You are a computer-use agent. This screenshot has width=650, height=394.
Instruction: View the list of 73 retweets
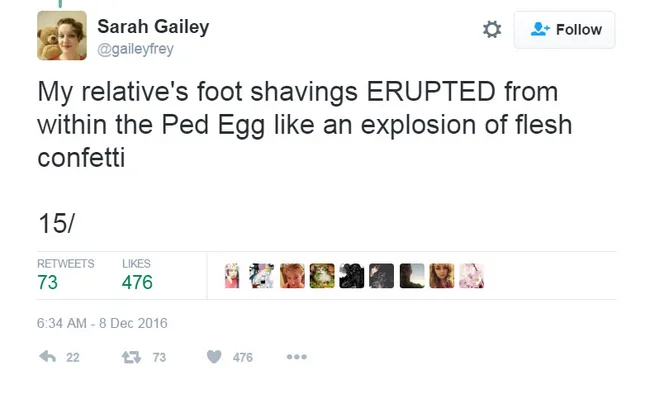click(65, 275)
